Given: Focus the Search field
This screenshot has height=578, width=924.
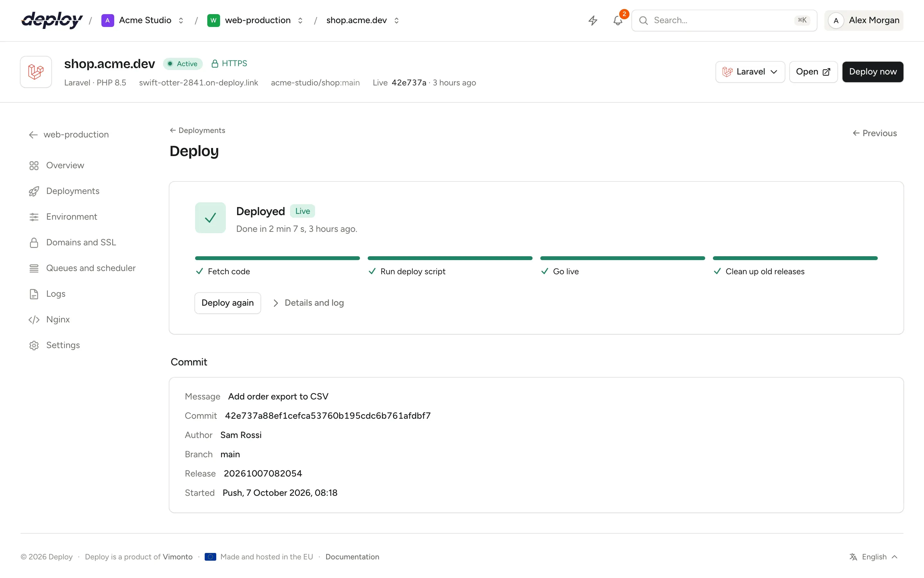Looking at the screenshot, I should tap(724, 20).
